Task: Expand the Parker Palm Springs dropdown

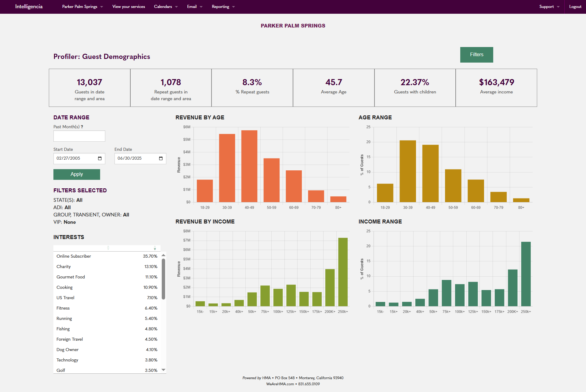Action: pyautogui.click(x=82, y=7)
